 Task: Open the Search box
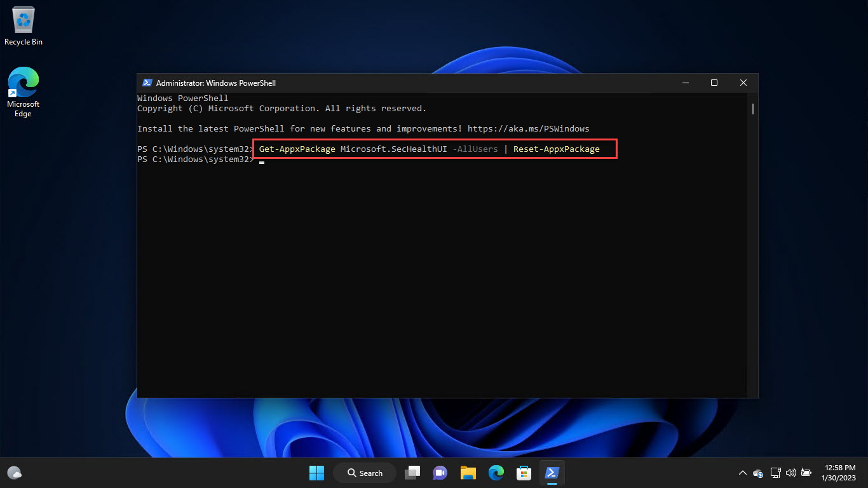(364, 473)
